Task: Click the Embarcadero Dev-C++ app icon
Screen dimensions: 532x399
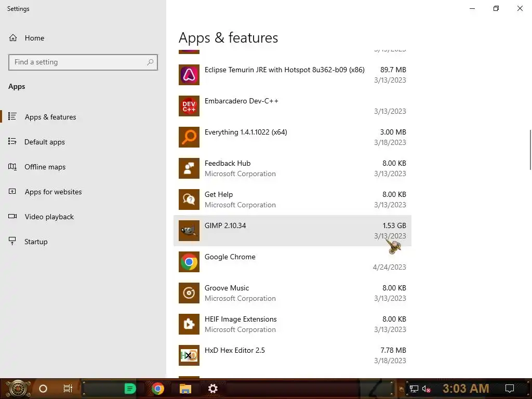Action: (x=189, y=106)
